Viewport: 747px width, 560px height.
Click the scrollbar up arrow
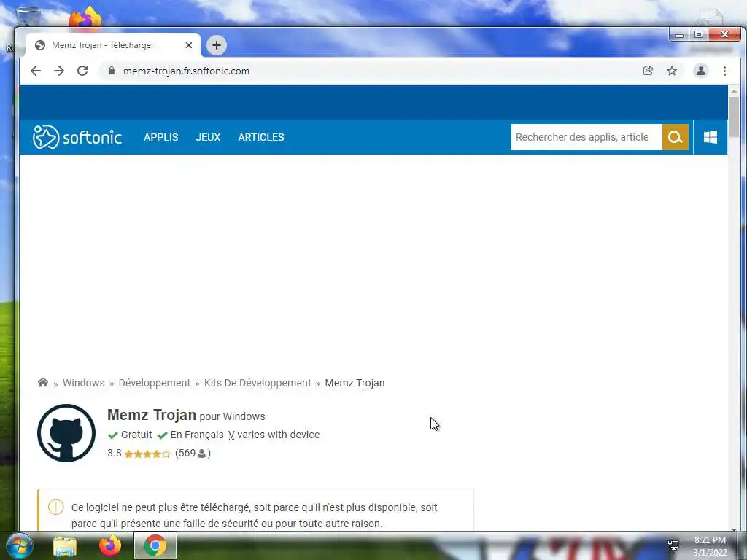pos(734,90)
